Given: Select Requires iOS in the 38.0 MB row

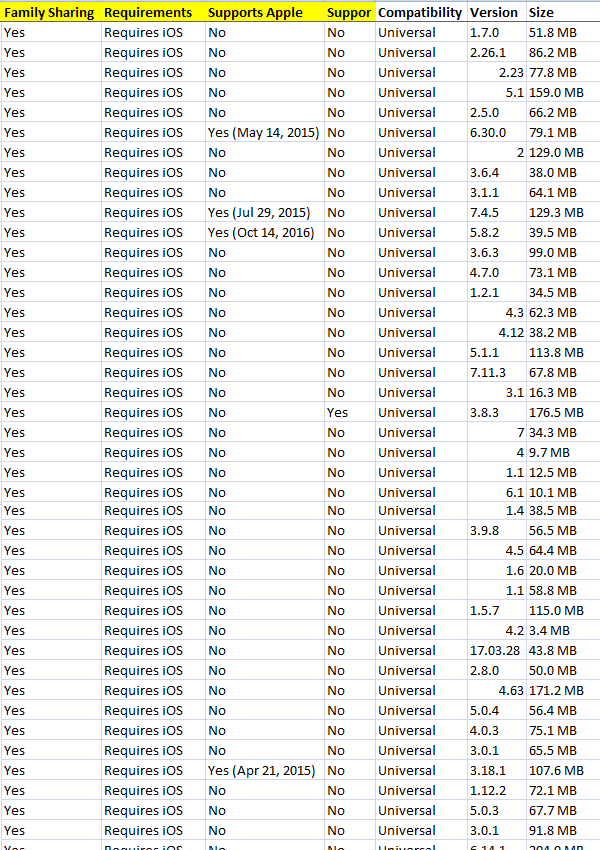Looking at the screenshot, I should (153, 172).
